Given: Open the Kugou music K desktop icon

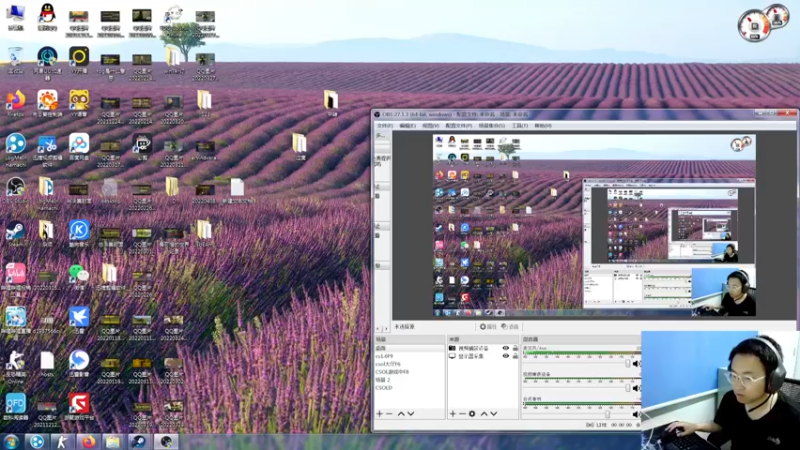Looking at the screenshot, I should [79, 234].
